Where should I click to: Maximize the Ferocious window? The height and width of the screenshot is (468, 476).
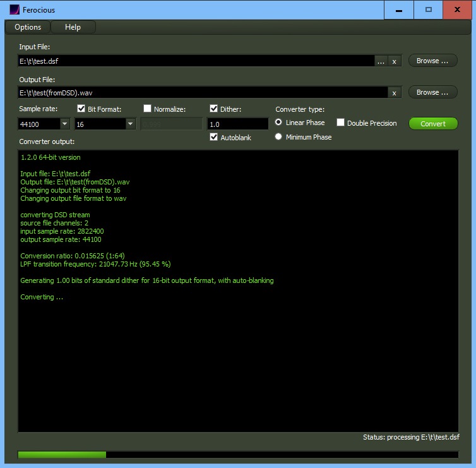(429, 9)
